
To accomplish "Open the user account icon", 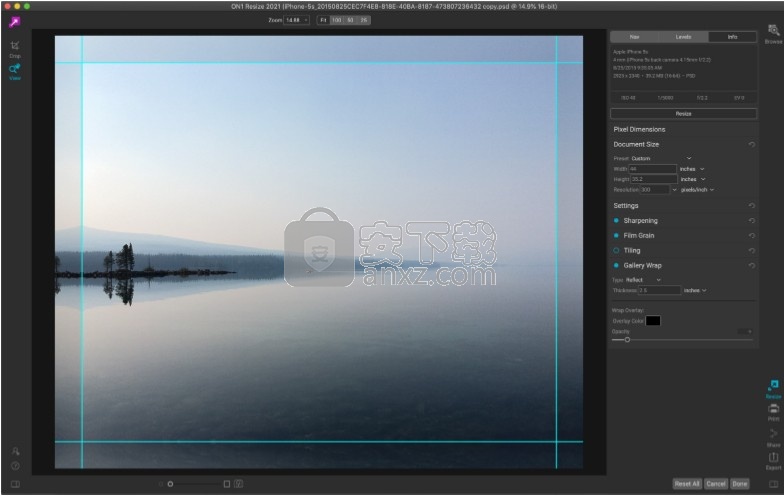I will point(15,451).
